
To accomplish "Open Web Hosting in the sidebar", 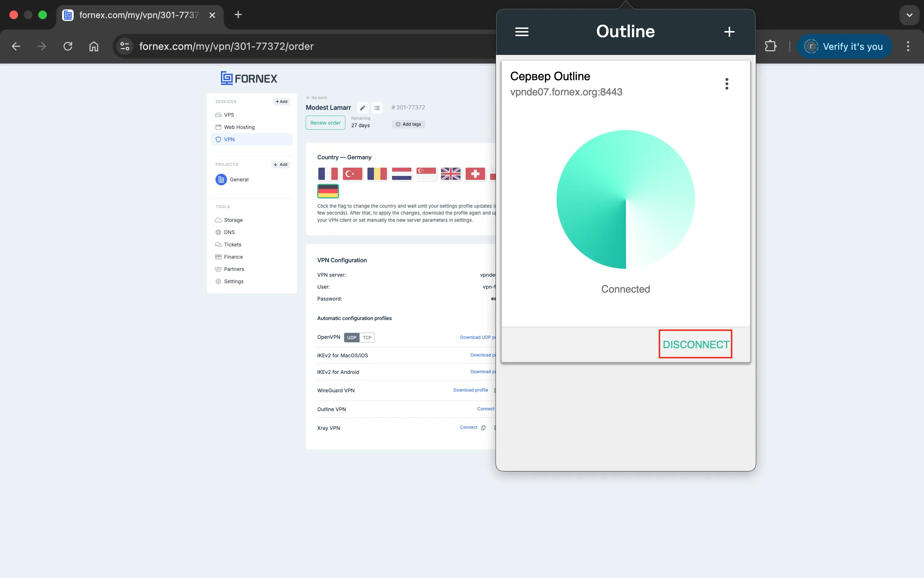I will click(239, 127).
